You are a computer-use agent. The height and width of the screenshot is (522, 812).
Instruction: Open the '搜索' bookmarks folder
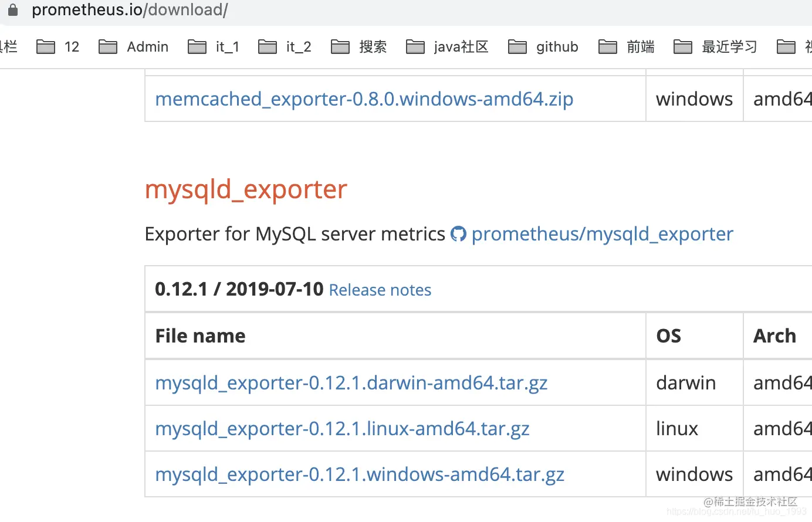(x=358, y=47)
